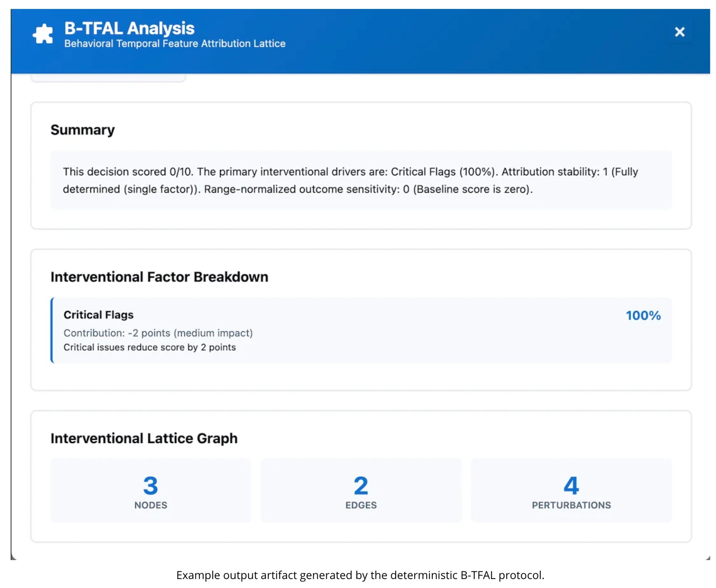Screen dimensions: 716x588
Task: Click Behavioral Temporal Feature Attribution Lattice subtitle
Action: pos(175,44)
